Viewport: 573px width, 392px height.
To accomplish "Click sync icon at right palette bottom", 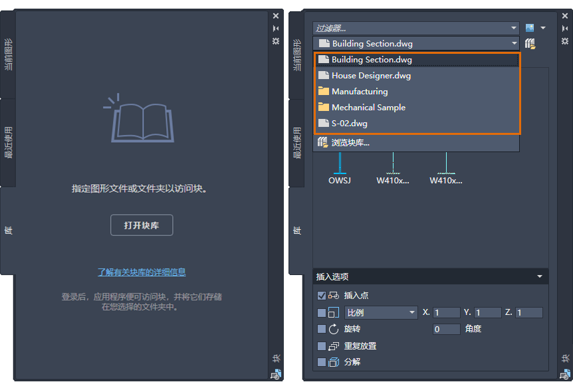I will coord(565,374).
